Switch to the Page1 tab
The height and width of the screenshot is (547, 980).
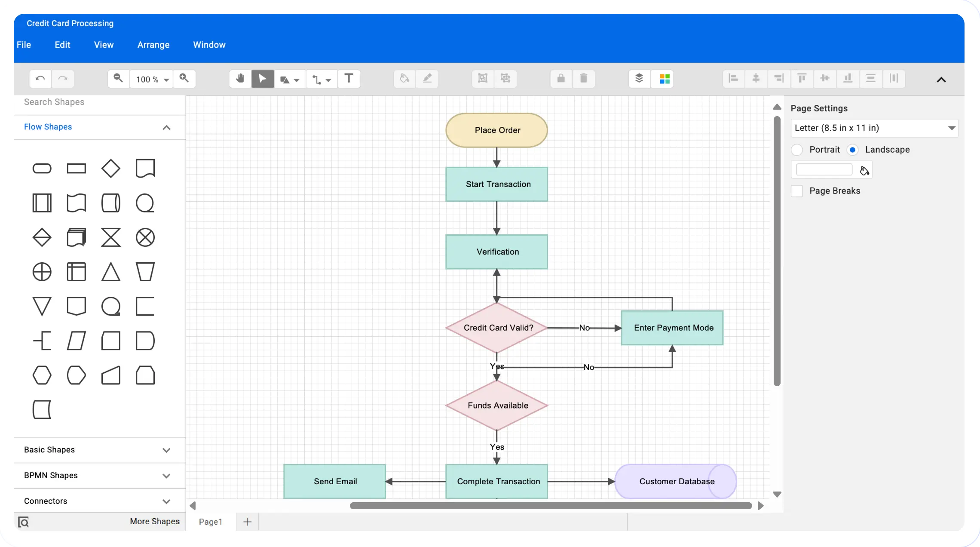click(211, 522)
